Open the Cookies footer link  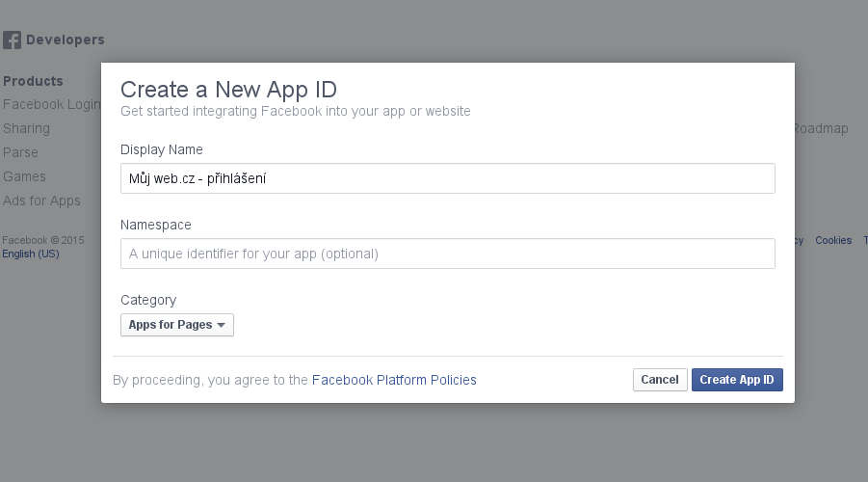833,240
